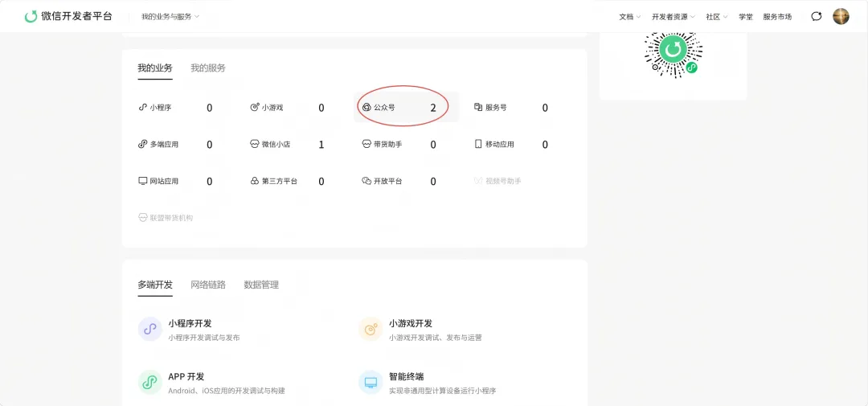Expand the 开发者资源 dropdown menu
The width and height of the screenshot is (868, 406).
pos(674,17)
